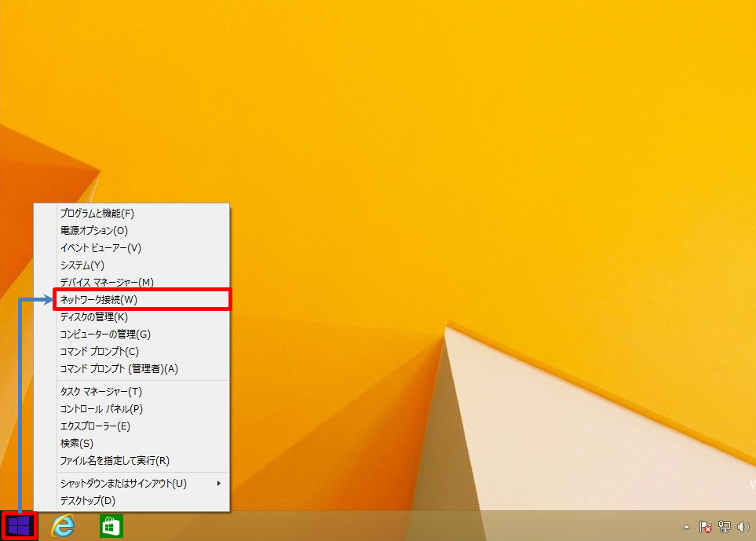Choose デスクトップ(D) menu item
Screen dimensions: 756x541
point(132,500)
